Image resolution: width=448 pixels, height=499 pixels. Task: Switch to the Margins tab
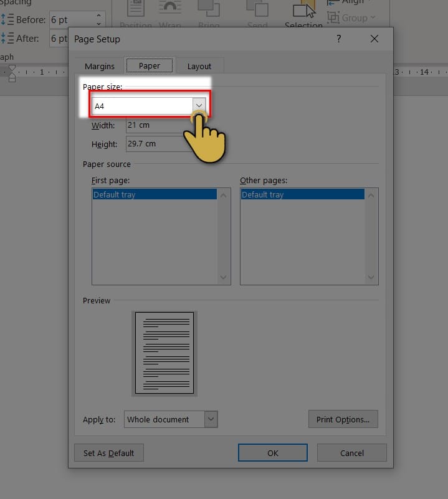pos(99,66)
